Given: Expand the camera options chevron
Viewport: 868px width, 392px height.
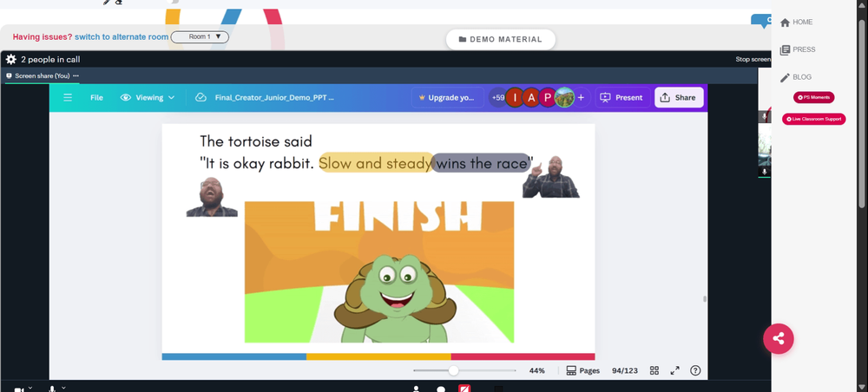Looking at the screenshot, I should point(30,388).
